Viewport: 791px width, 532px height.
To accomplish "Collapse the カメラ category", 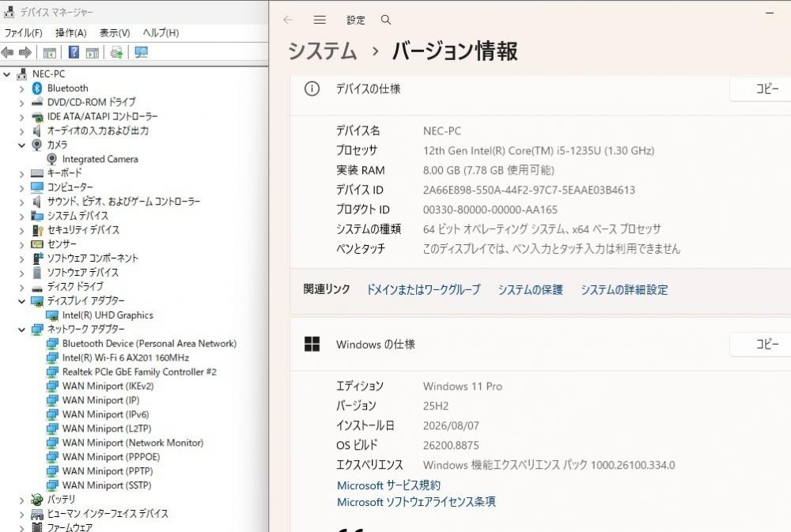I will [21, 145].
